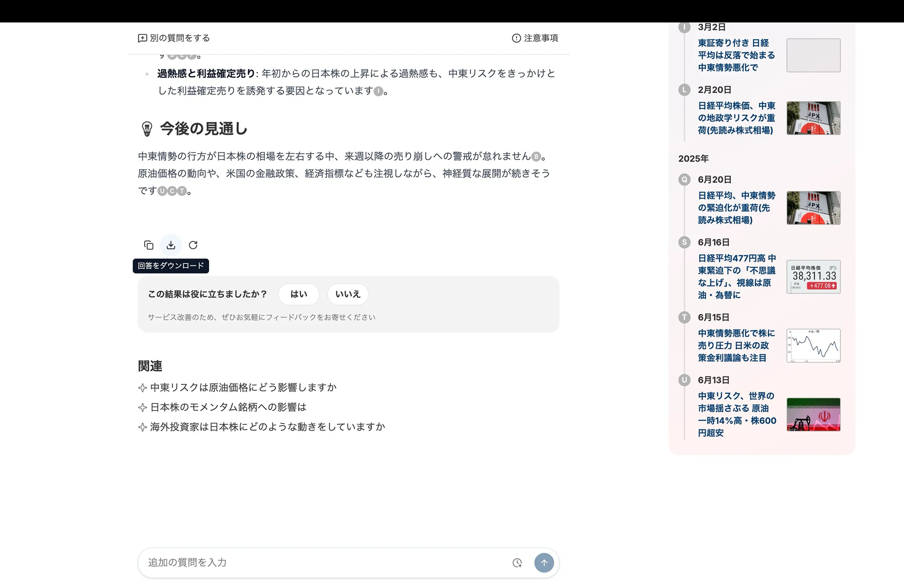Open article 日経平均、中東情勢の緊迫化が重荷
The image size is (904, 588).
[736, 208]
